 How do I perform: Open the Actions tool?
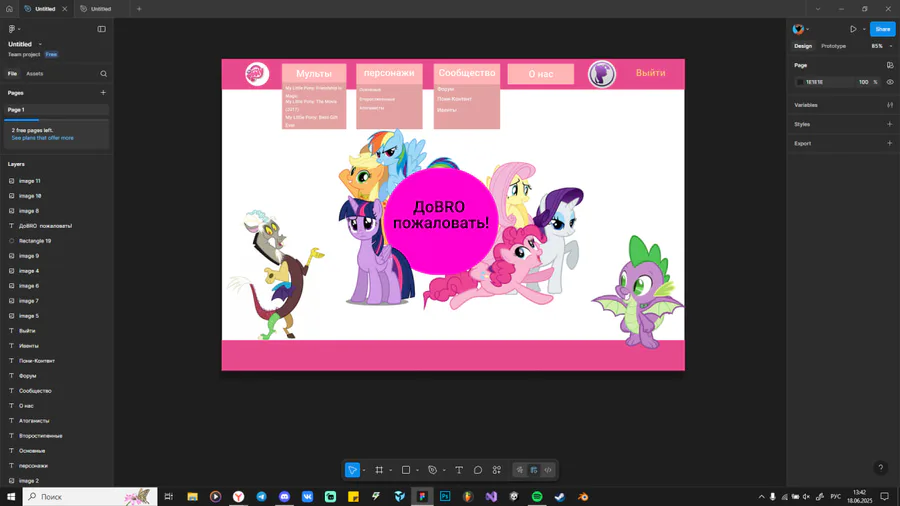coord(496,470)
